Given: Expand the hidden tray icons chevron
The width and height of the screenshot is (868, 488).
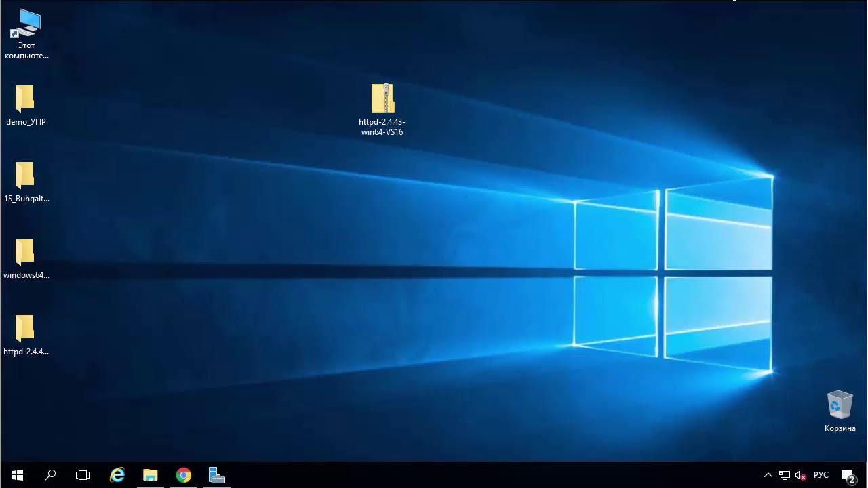Looking at the screenshot, I should coord(768,475).
